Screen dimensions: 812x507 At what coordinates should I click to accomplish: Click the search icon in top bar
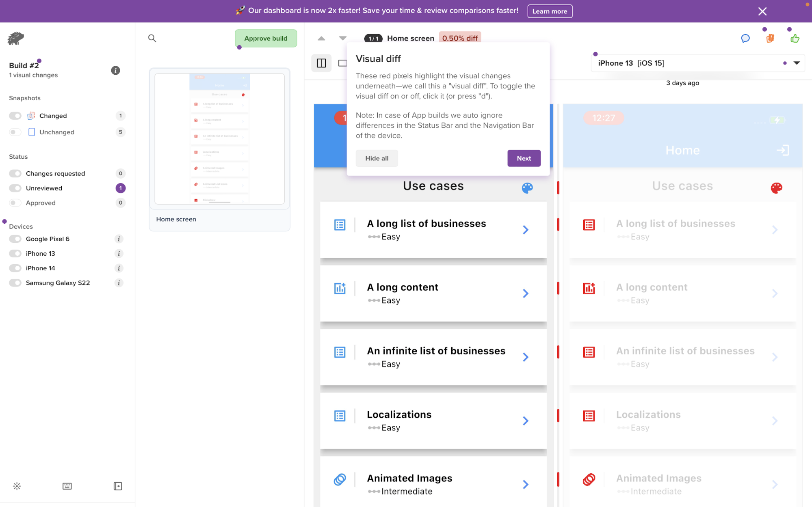click(152, 38)
